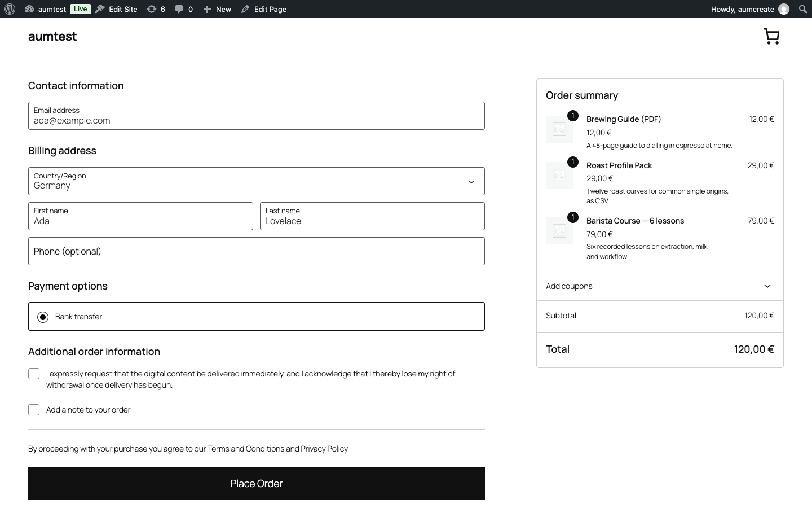Viewport: 812px width, 508px height.
Task: Open the Privacy Policy link
Action: [x=324, y=449]
